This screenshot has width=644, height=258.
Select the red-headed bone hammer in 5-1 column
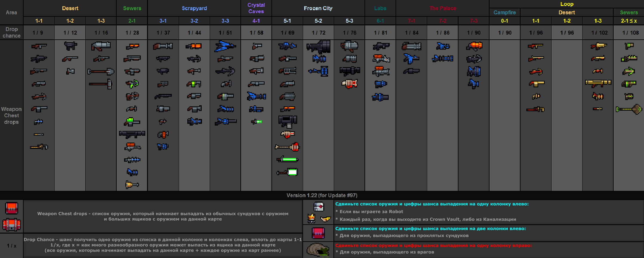(x=287, y=147)
